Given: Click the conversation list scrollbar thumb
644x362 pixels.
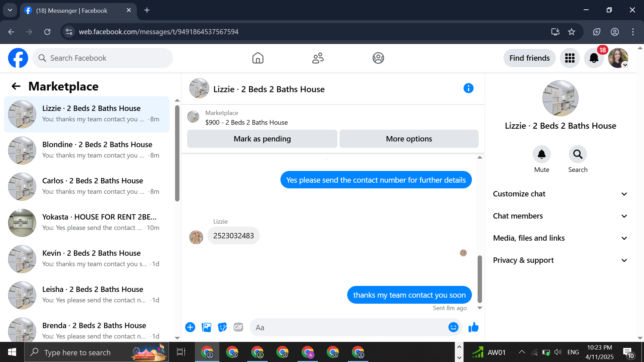Looking at the screenshot, I should (x=177, y=153).
